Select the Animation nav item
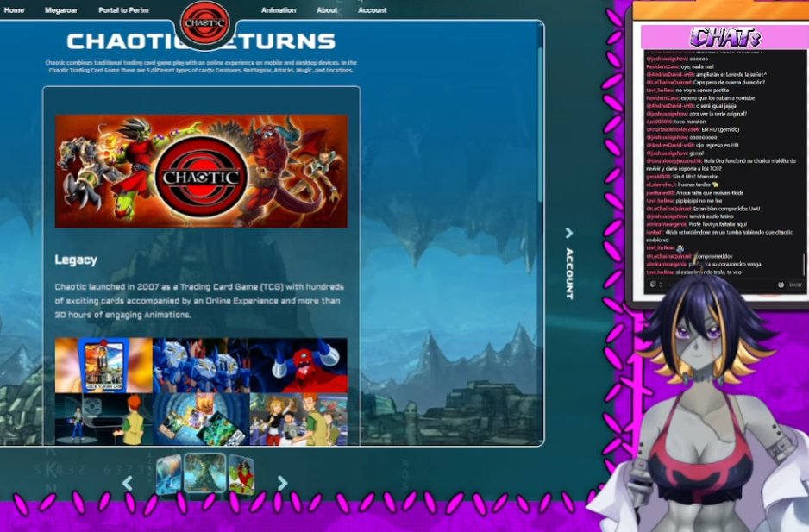 [278, 9]
